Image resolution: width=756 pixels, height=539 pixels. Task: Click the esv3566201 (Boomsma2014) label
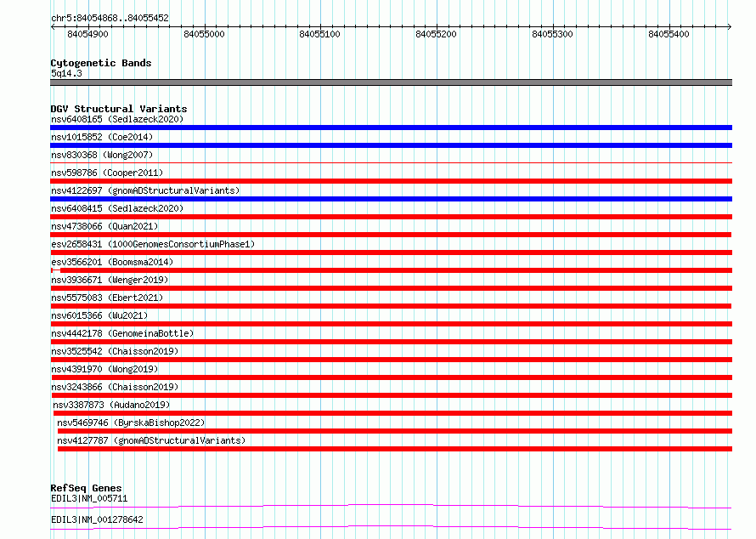point(112,262)
